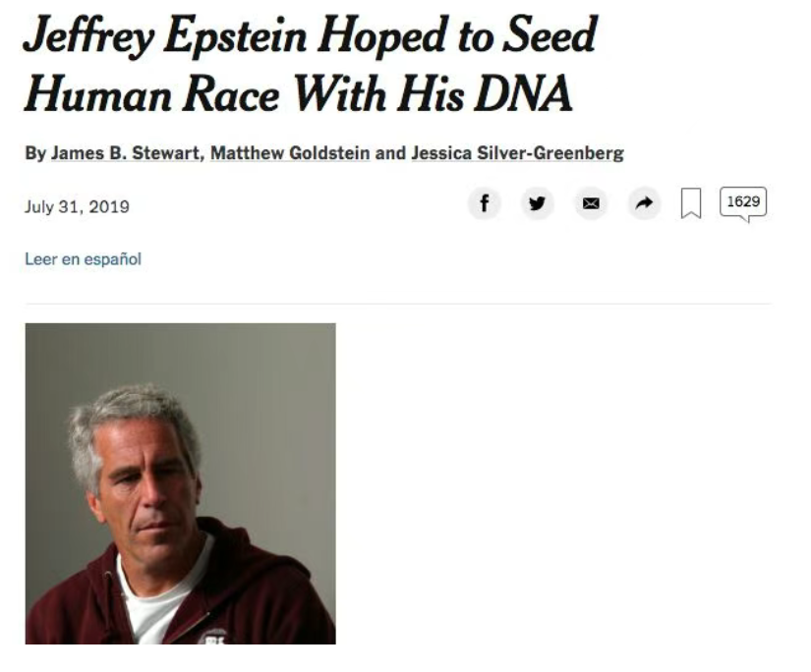
Task: Share the article on Facebook
Action: [x=484, y=203]
